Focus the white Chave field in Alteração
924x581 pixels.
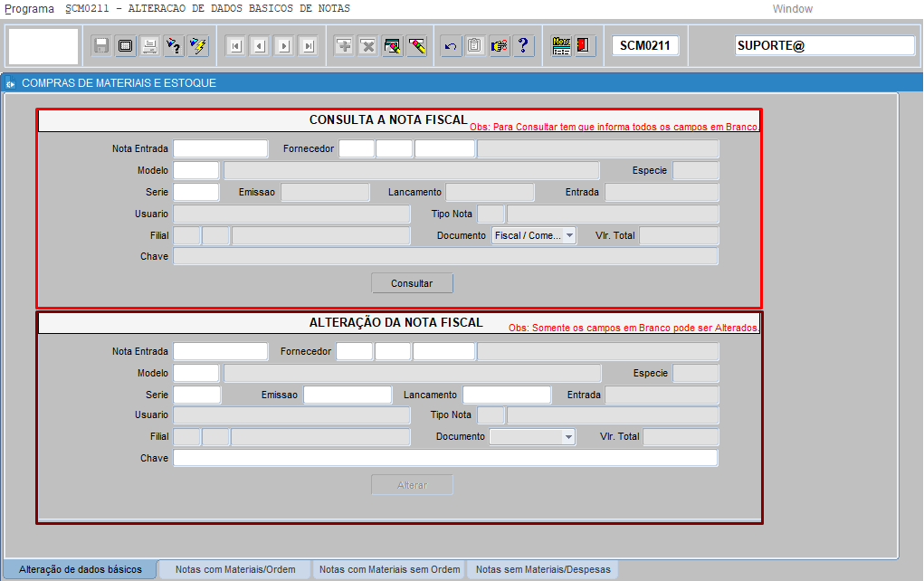coord(445,458)
